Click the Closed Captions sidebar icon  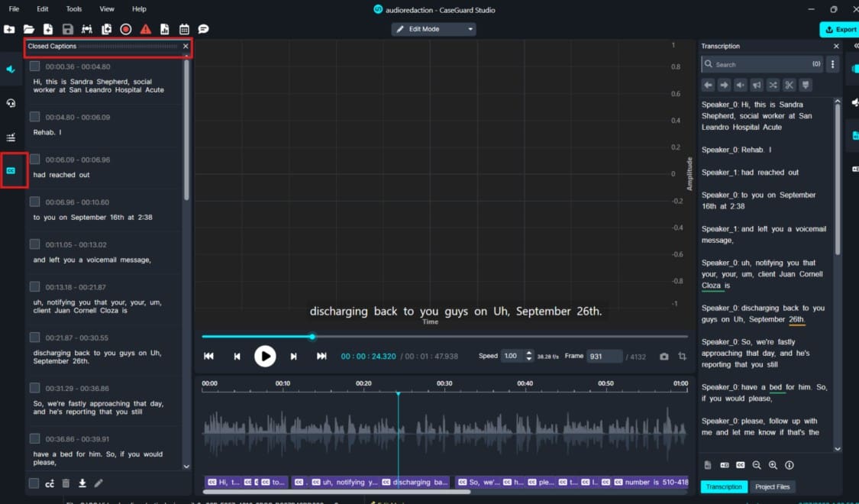(x=11, y=170)
